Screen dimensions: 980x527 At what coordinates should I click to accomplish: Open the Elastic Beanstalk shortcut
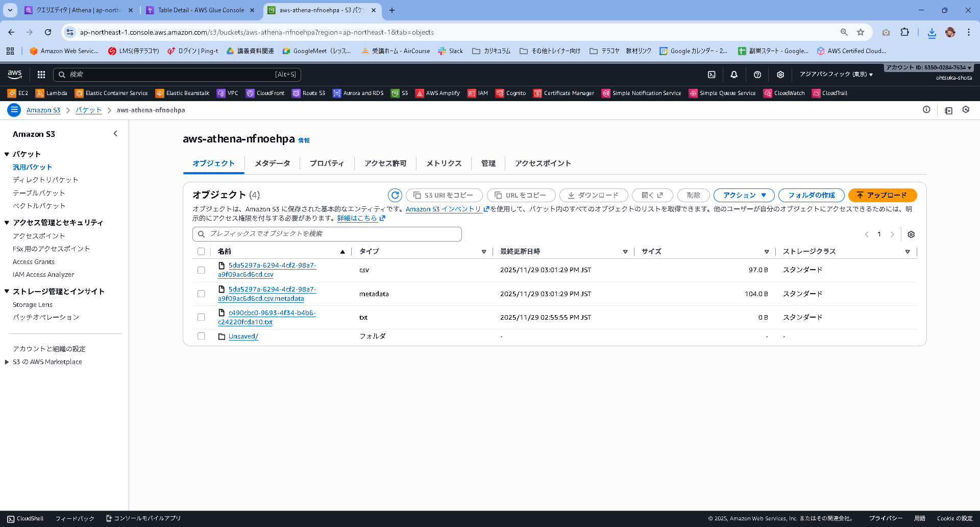click(182, 93)
